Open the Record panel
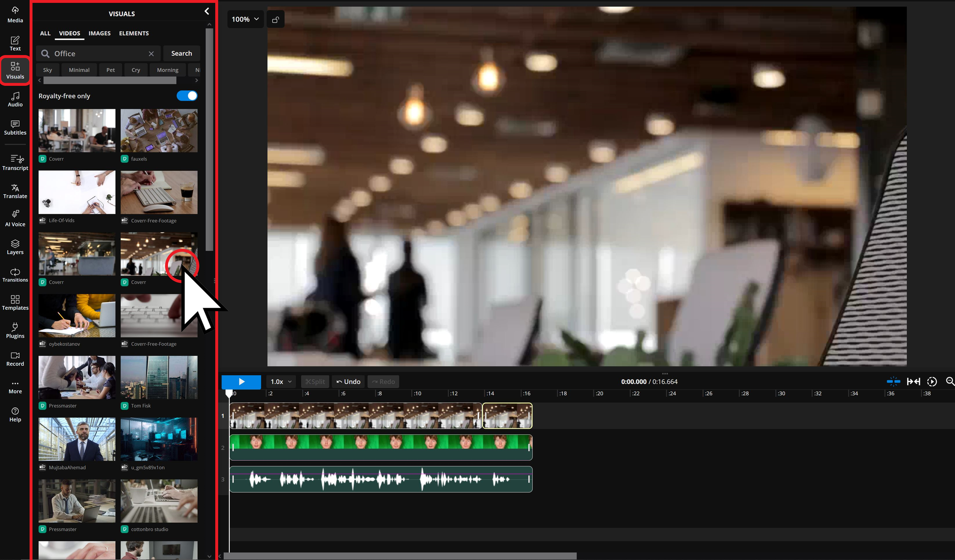 [x=15, y=359]
